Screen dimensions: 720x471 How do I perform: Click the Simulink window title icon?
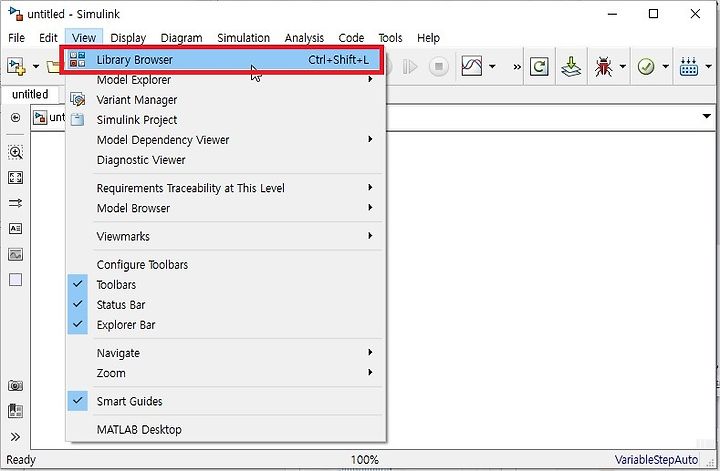(x=16, y=14)
